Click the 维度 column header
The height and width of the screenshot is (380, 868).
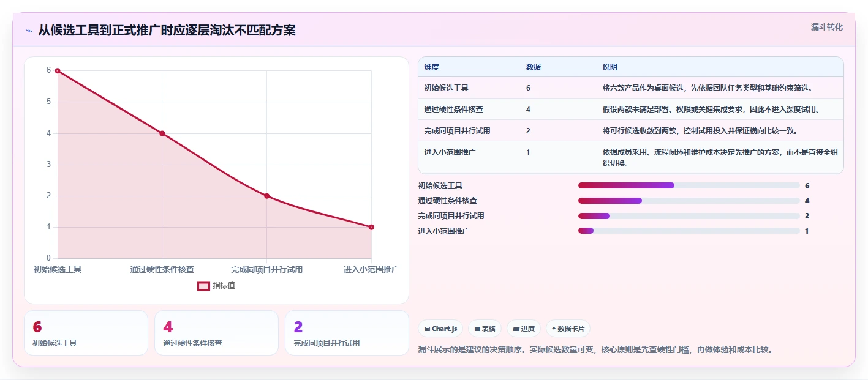coord(431,67)
